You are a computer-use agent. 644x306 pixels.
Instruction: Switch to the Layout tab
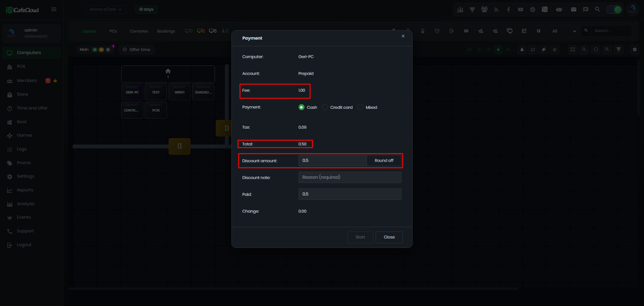pyautogui.click(x=89, y=31)
